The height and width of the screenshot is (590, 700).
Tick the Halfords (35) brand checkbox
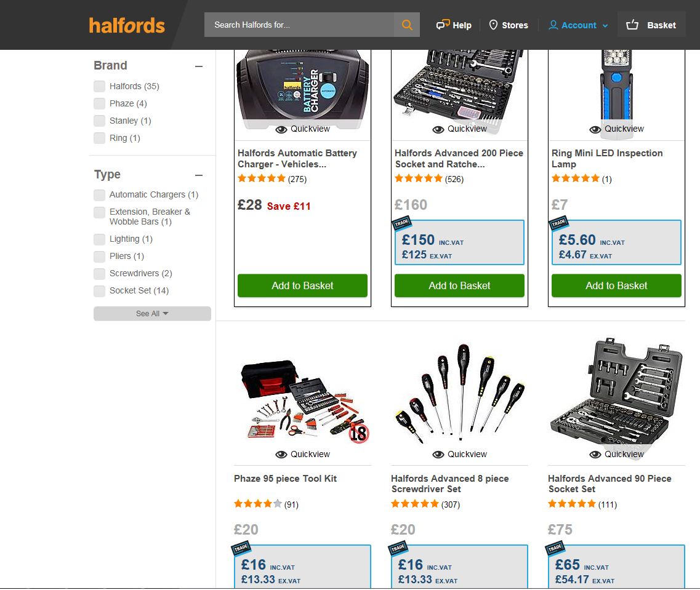click(x=99, y=86)
